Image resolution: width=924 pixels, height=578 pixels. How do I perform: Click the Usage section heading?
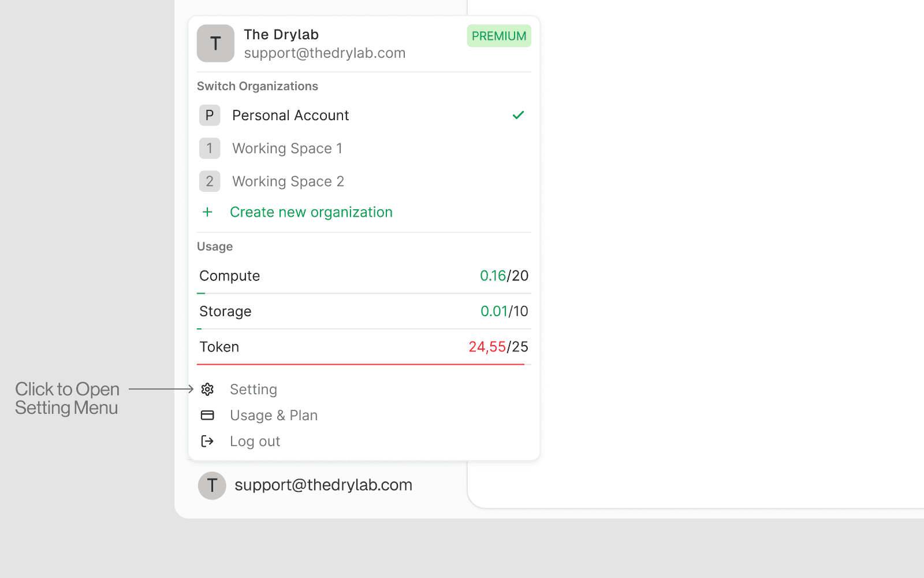pyautogui.click(x=215, y=247)
